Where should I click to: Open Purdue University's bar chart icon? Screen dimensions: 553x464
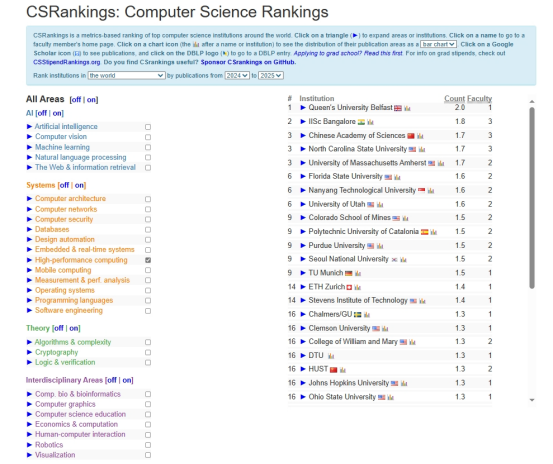tap(380, 246)
